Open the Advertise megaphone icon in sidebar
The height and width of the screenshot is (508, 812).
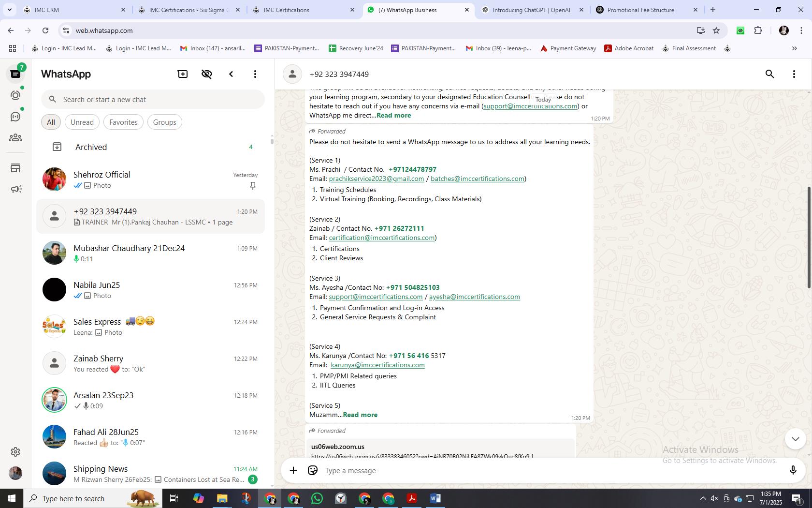click(x=15, y=189)
